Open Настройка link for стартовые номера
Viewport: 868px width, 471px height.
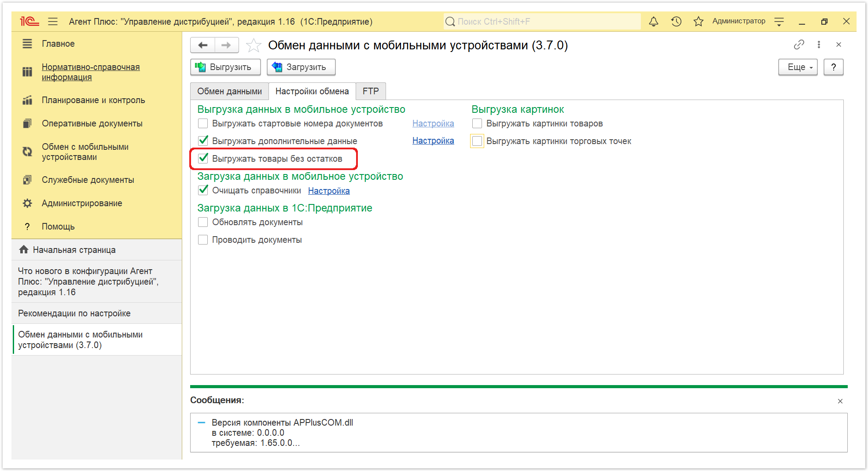tap(433, 123)
